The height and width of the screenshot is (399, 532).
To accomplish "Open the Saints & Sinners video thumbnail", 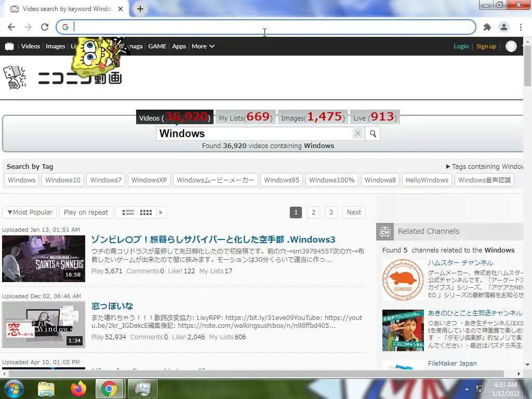I will [x=44, y=259].
